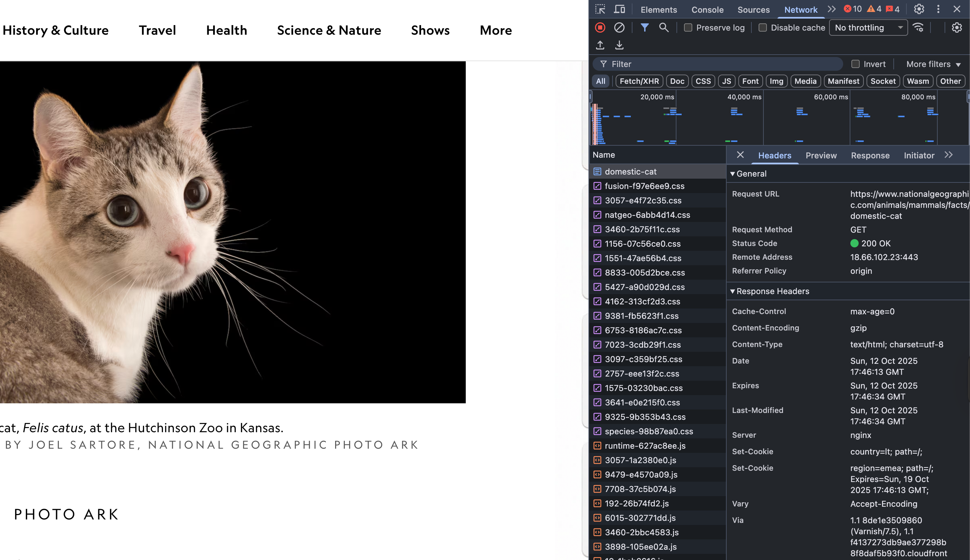Screen dimensions: 970x560
Task: Collapse the Response Headers section
Action: click(x=772, y=291)
